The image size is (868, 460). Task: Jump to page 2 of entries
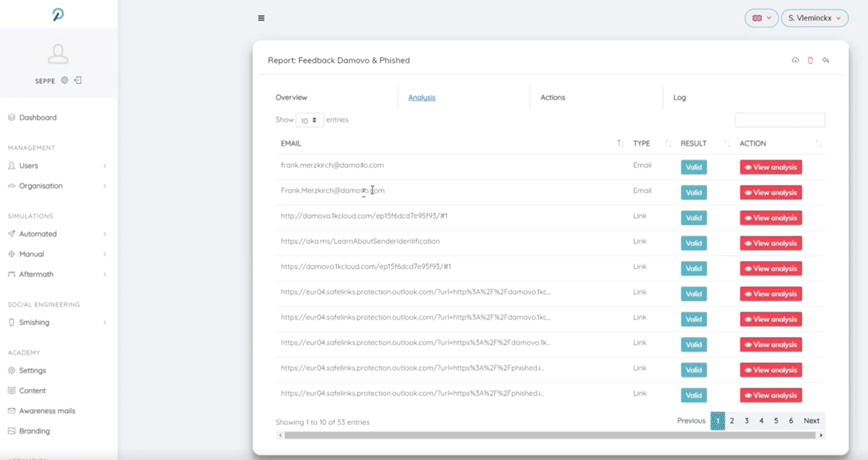732,421
